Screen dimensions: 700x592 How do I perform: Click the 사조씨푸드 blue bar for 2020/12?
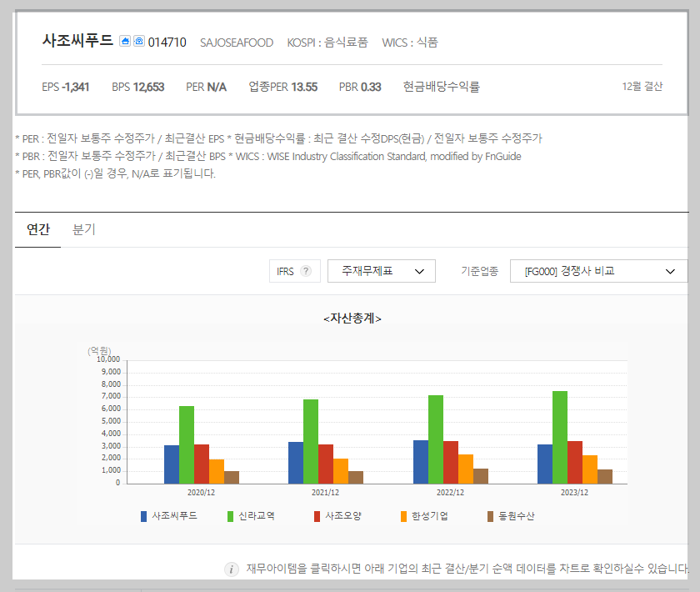click(172, 464)
